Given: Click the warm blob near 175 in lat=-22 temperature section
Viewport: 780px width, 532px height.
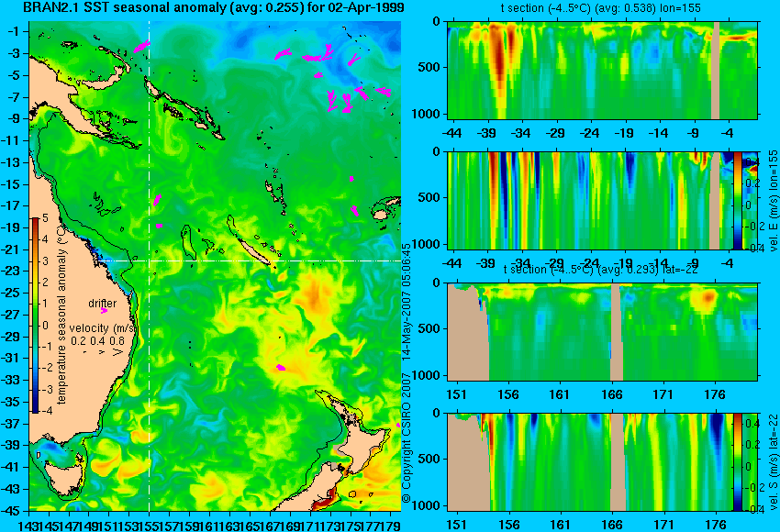Looking at the screenshot, I should click(x=707, y=298).
